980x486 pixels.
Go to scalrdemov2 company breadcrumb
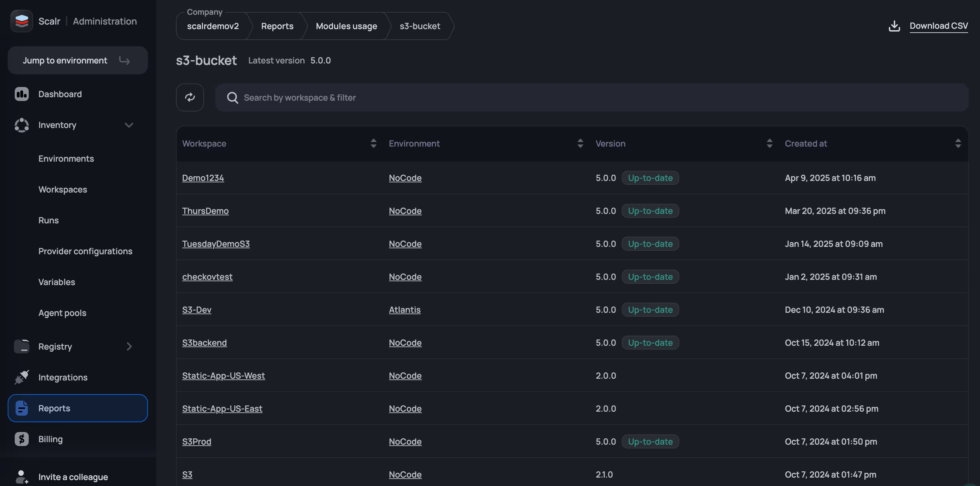pos(213,26)
